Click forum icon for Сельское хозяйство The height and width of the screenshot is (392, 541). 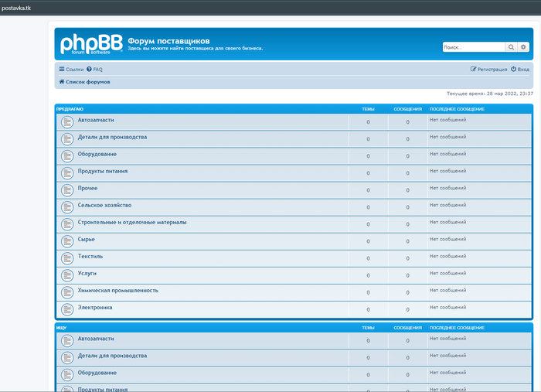[67, 207]
